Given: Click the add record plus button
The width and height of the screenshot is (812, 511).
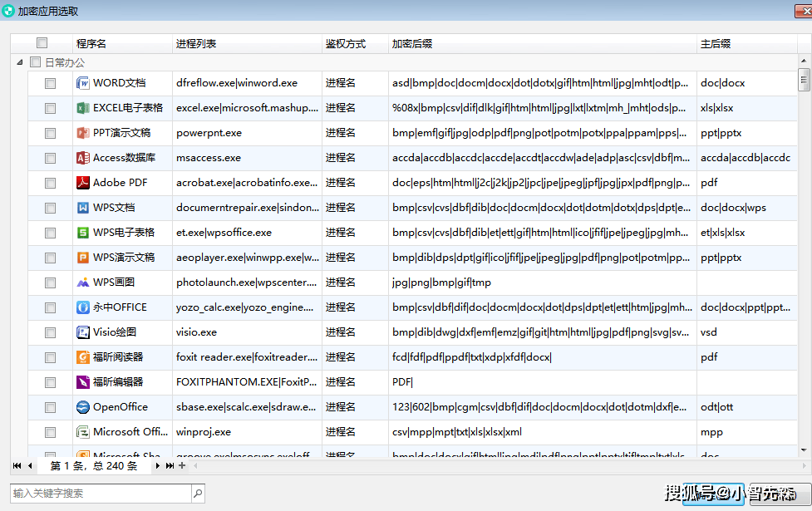Looking at the screenshot, I should (182, 466).
